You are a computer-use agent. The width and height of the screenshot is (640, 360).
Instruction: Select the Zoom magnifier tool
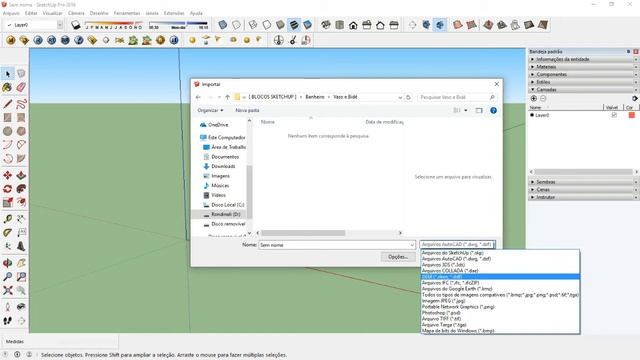click(x=8, y=277)
